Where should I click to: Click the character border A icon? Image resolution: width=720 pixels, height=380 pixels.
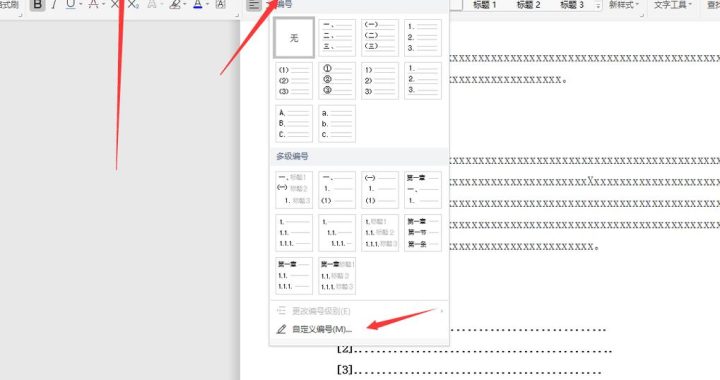coord(220,5)
